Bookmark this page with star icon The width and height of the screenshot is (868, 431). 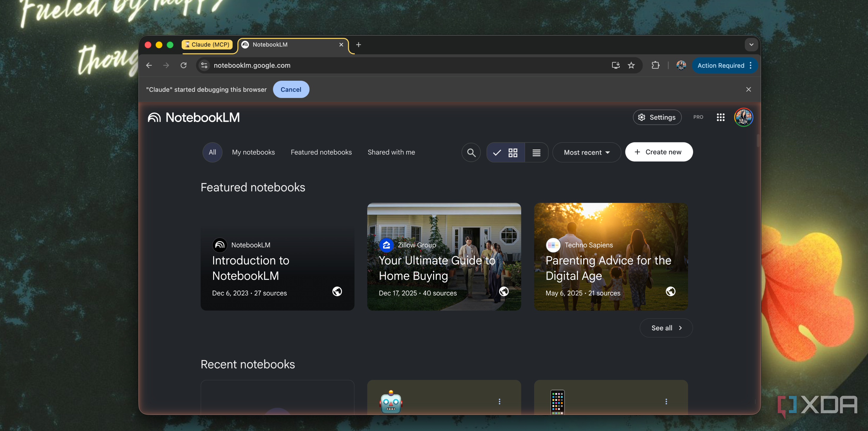(x=631, y=65)
